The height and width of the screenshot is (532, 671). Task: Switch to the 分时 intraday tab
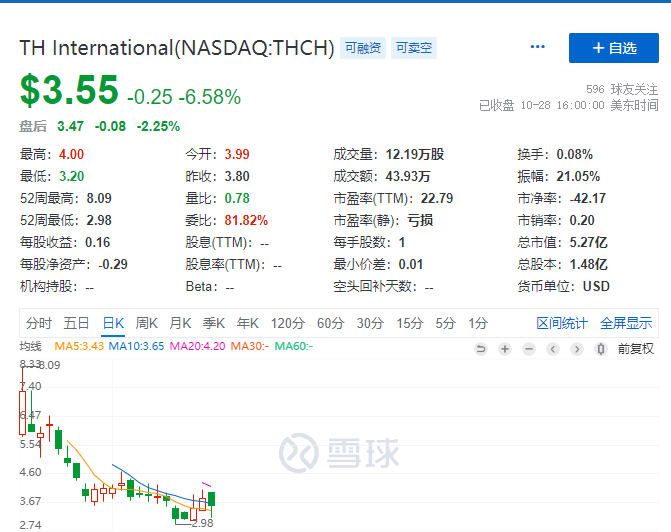tap(39, 323)
